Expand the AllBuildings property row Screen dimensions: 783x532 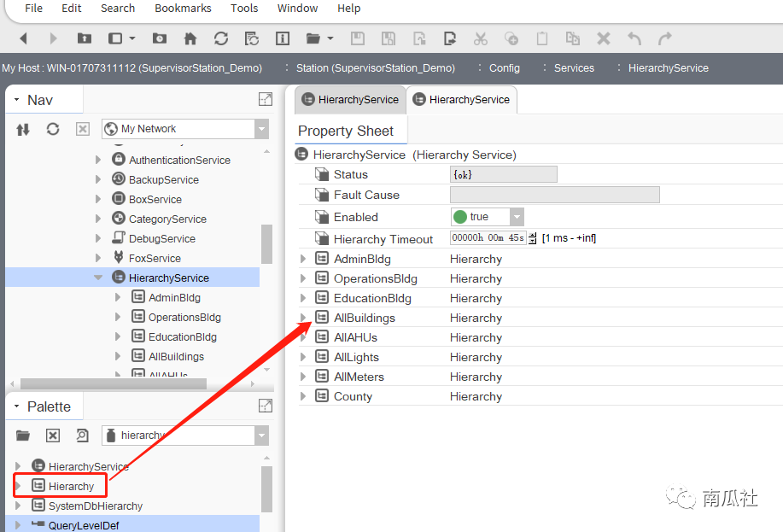[x=303, y=318]
